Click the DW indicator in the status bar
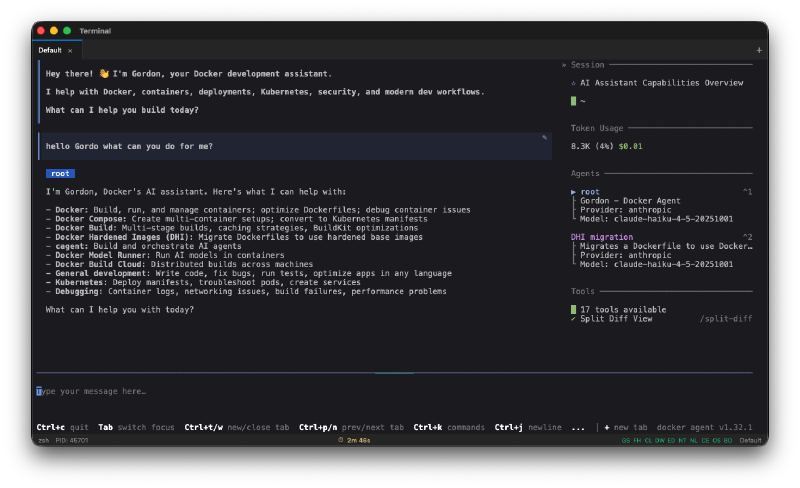Image resolution: width=800 pixels, height=488 pixels. pos(660,440)
